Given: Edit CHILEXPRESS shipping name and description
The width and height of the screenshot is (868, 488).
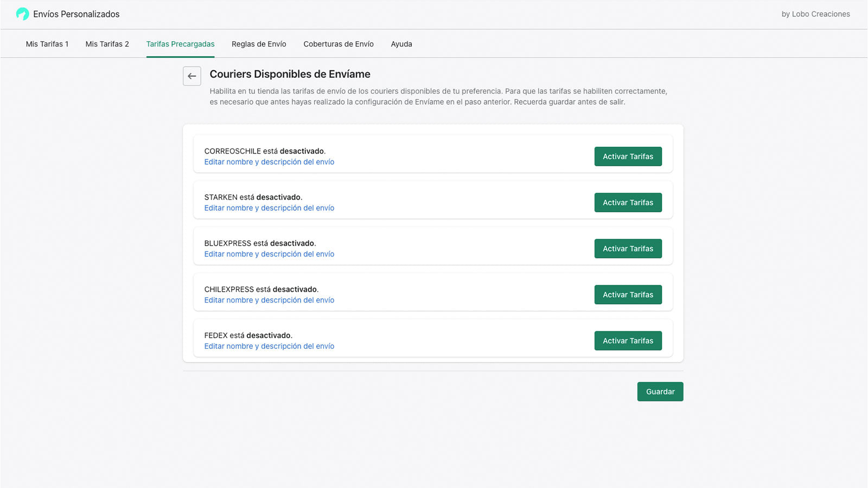Looking at the screenshot, I should point(269,300).
